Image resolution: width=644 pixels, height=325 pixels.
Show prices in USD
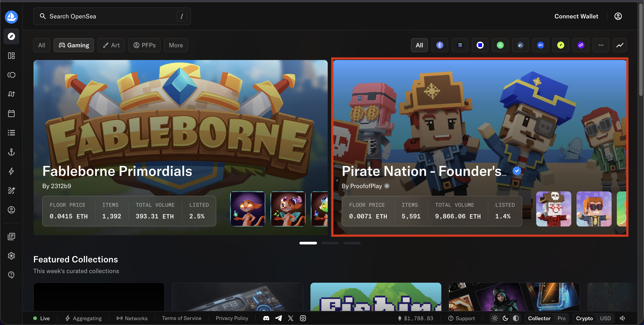click(605, 318)
